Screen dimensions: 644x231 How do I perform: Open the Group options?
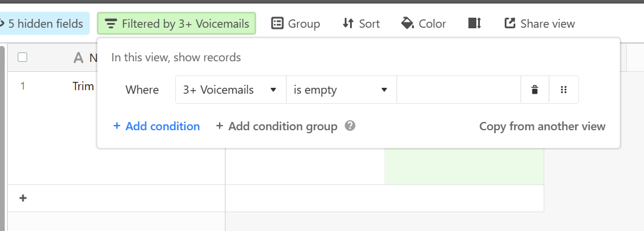tap(295, 24)
